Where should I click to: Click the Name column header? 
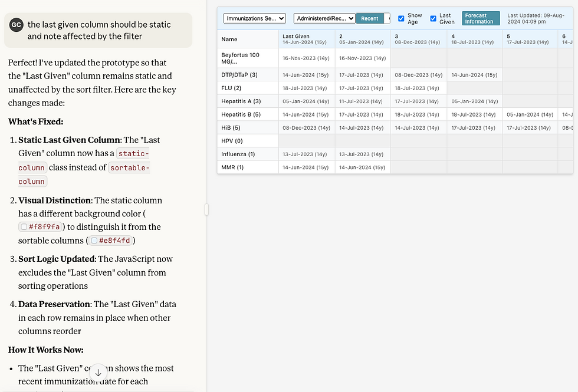pyautogui.click(x=248, y=39)
